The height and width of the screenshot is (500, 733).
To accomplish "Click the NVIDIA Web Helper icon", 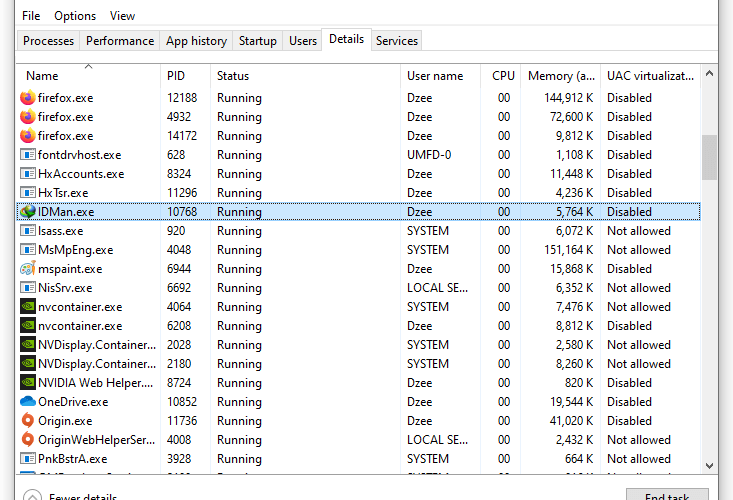I will pos(28,383).
